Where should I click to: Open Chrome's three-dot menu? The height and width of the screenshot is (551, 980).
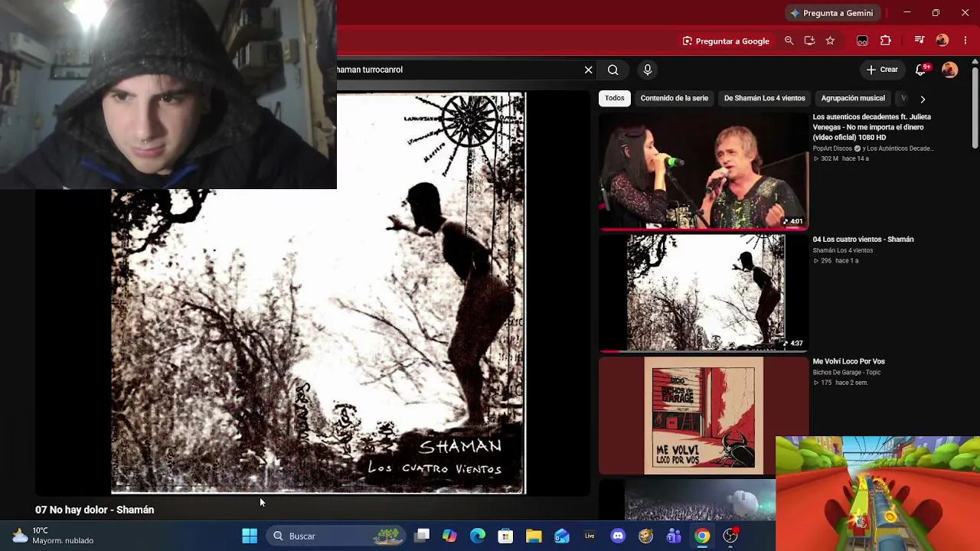[965, 41]
